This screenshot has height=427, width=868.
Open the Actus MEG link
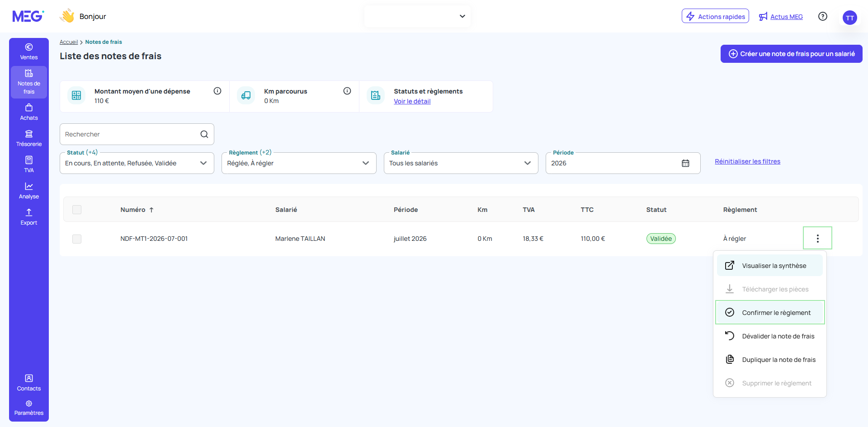pyautogui.click(x=787, y=17)
